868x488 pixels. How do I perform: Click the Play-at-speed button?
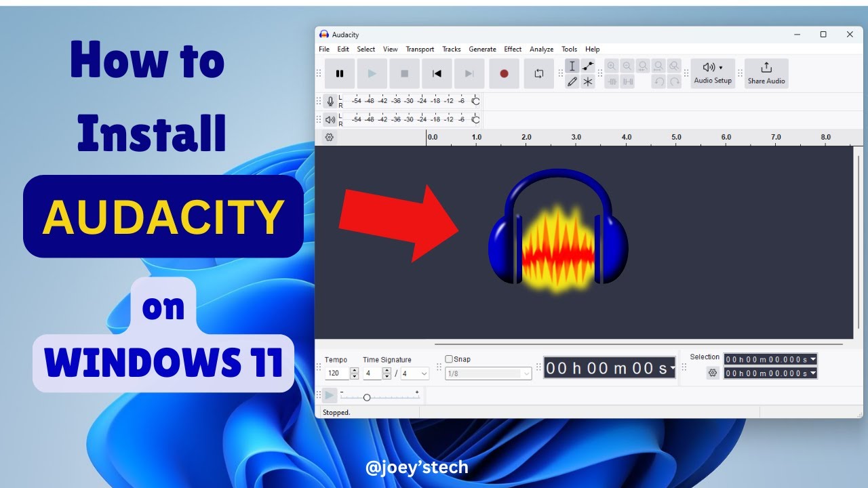[x=330, y=395]
